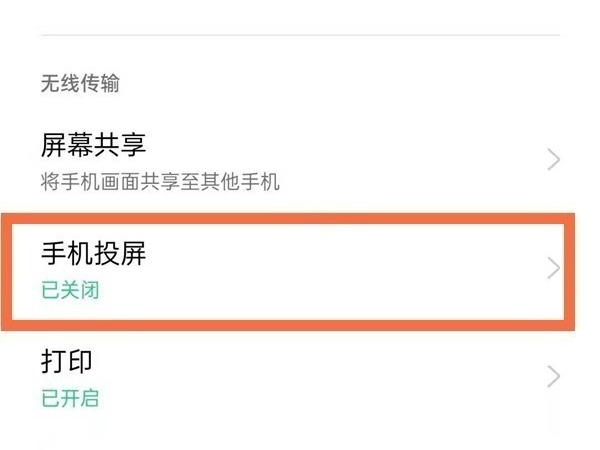
Task: Tap the 已开启 status under 打印
Action: tap(70, 398)
